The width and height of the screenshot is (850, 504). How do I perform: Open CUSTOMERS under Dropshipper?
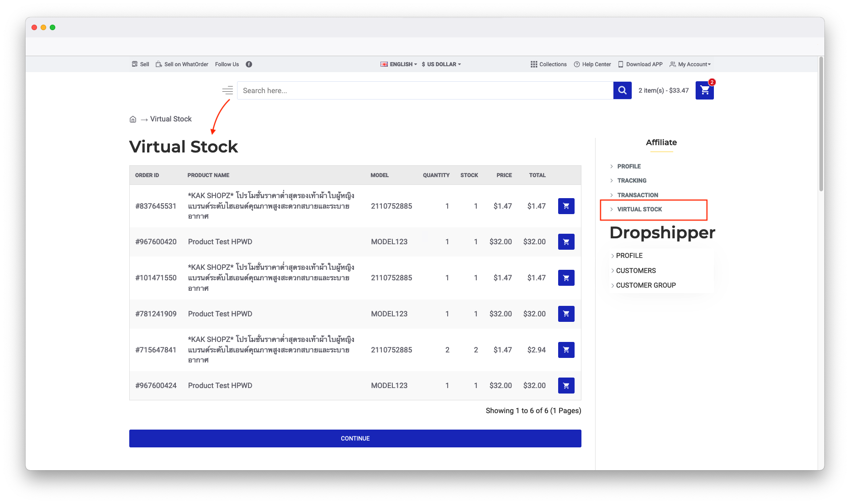pyautogui.click(x=636, y=270)
